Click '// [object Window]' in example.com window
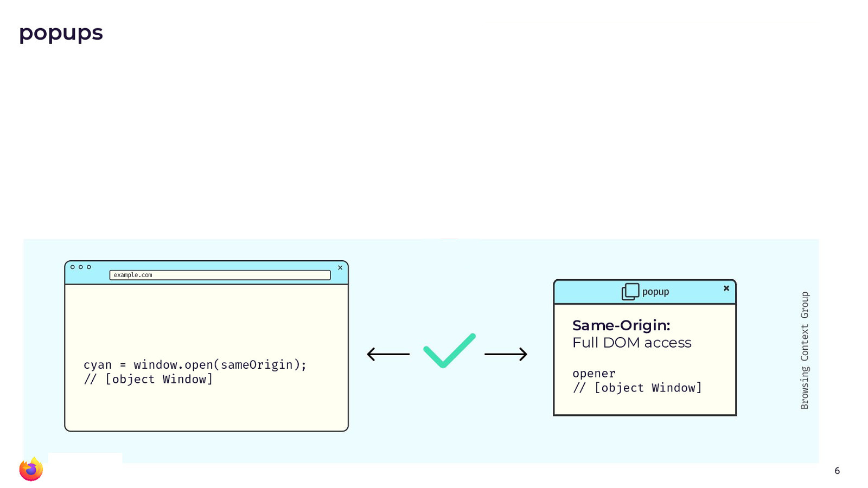Image resolution: width=868 pixels, height=488 pixels. pos(149,380)
